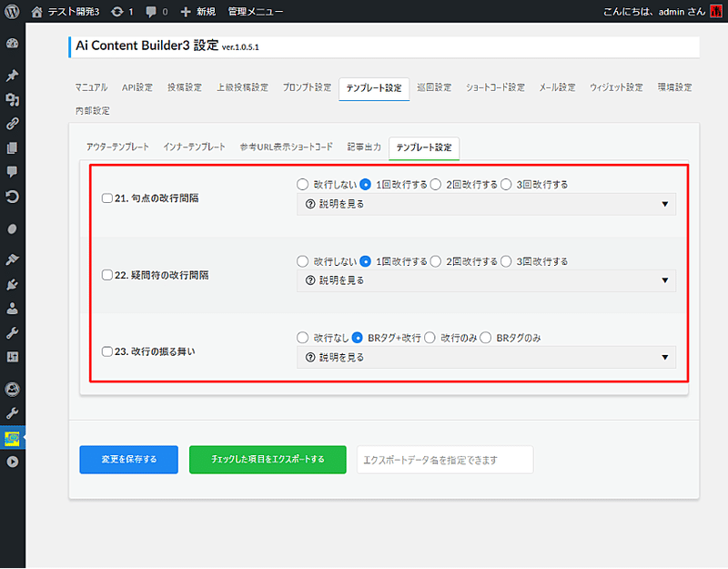This screenshot has width=728, height=569.
Task: Select 改行のみ radio for row 23
Action: [x=430, y=338]
